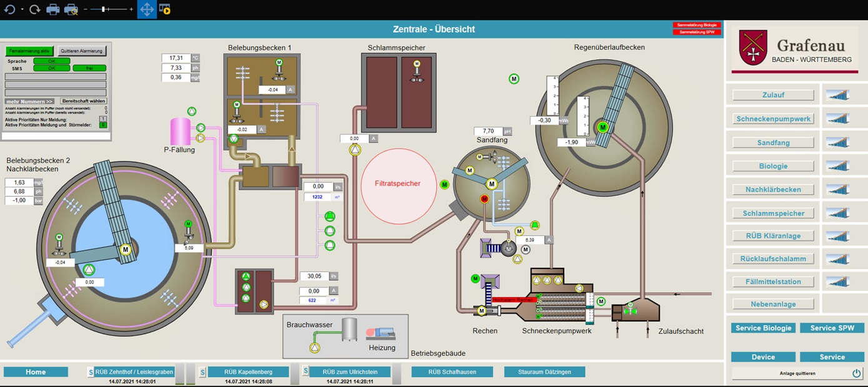Click the film playback icon
The height and width of the screenshot is (387, 868).
[x=165, y=9]
